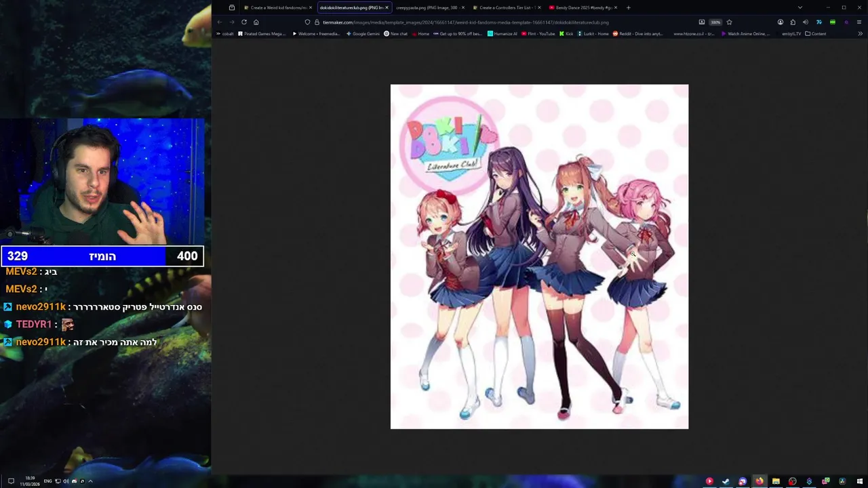Open 'Get up to 90% off' bookmark
The image size is (868, 488).
pos(458,34)
